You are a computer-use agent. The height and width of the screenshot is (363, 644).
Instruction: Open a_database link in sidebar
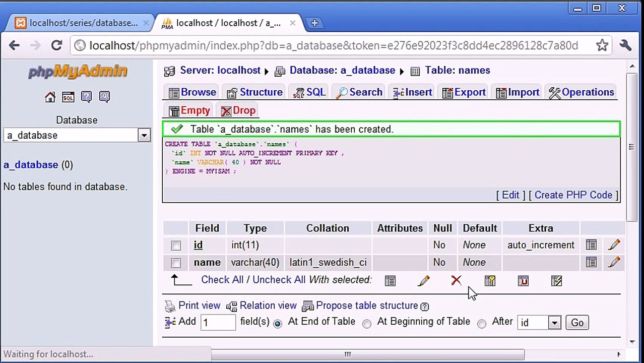point(31,165)
